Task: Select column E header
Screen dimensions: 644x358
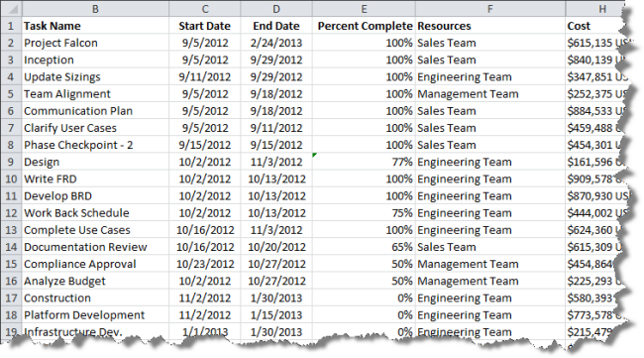Action: 364,9
